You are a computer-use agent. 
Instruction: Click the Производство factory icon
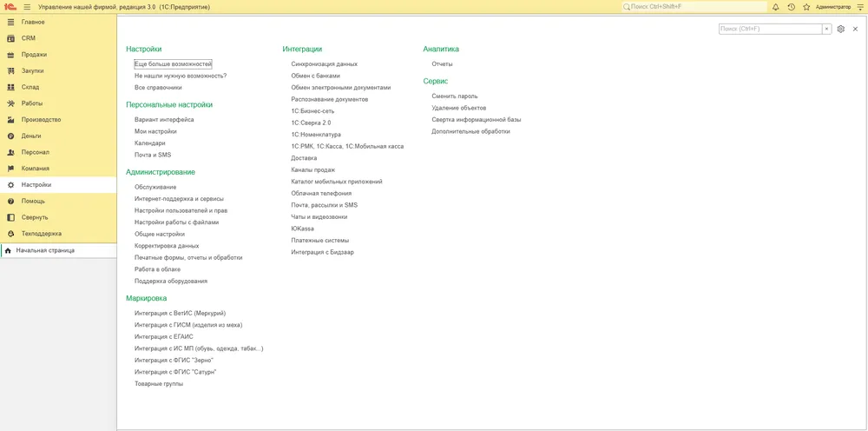pyautogui.click(x=10, y=120)
